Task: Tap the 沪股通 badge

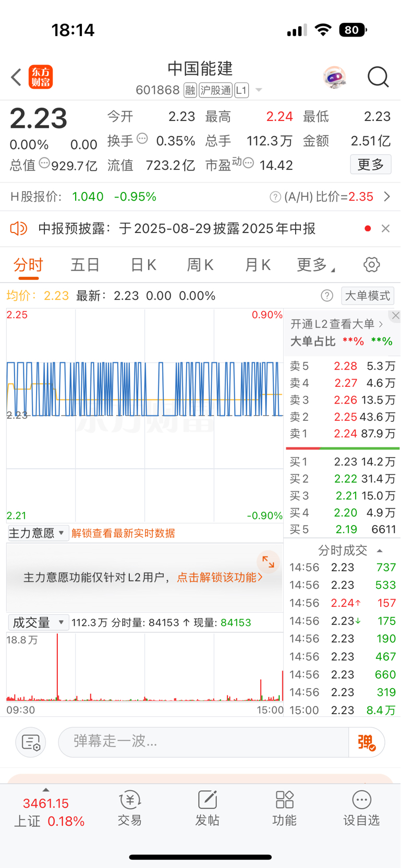Action: (x=215, y=90)
